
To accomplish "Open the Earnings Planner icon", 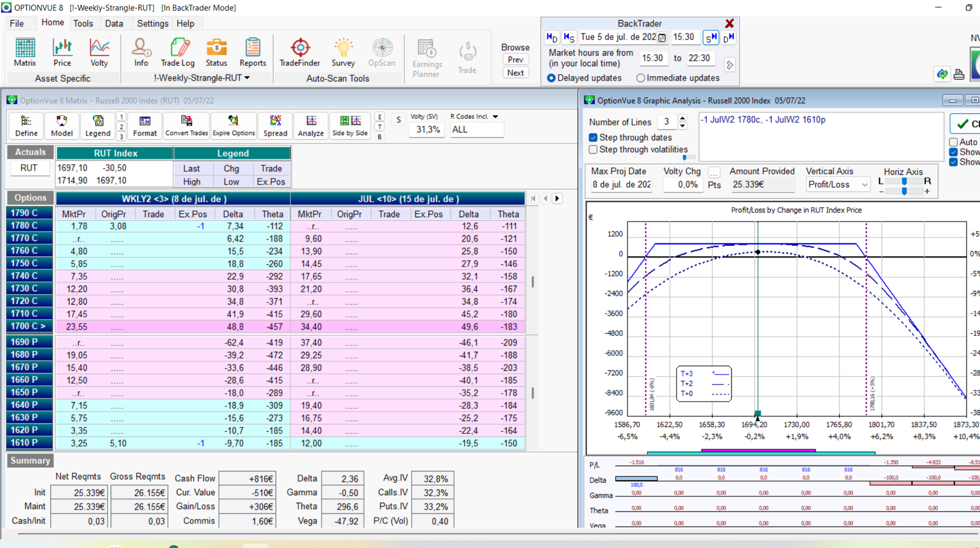I will pos(427,58).
